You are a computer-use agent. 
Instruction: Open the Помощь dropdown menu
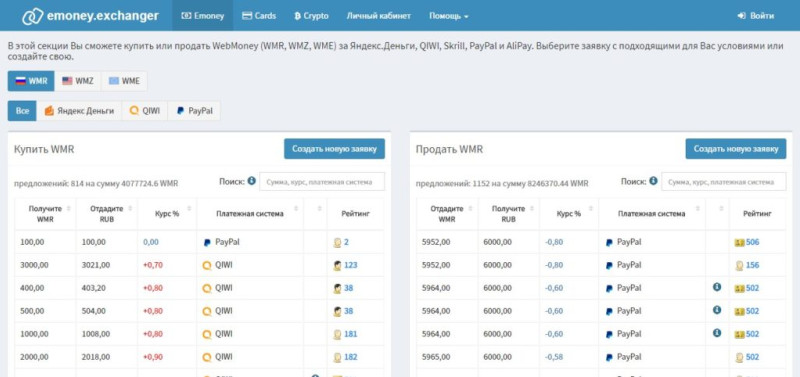coord(448,16)
